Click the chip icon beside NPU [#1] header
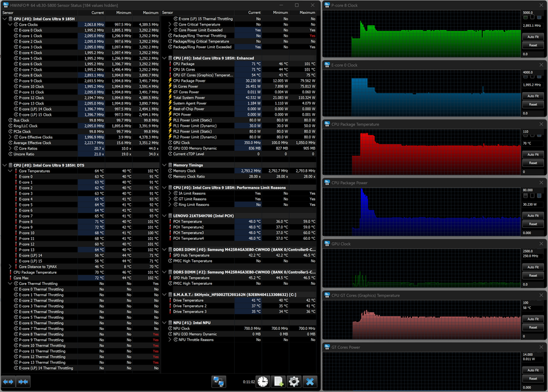The width and height of the screenshot is (548, 392). 170,323
